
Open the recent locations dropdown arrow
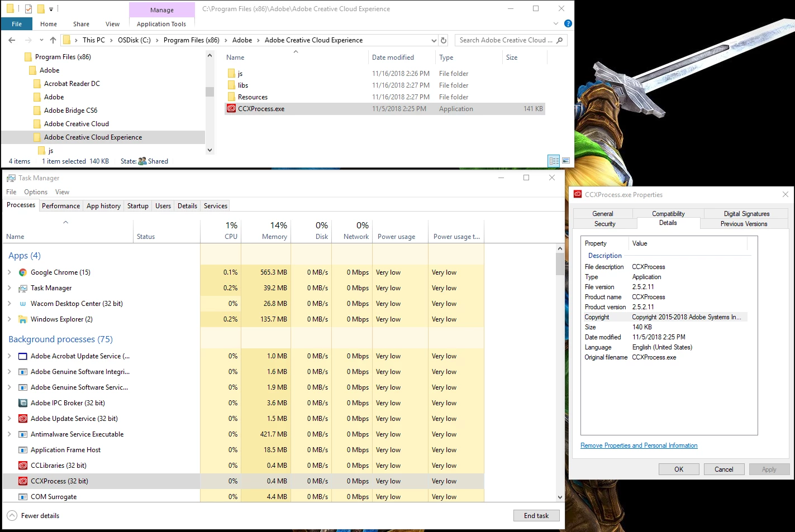click(41, 40)
